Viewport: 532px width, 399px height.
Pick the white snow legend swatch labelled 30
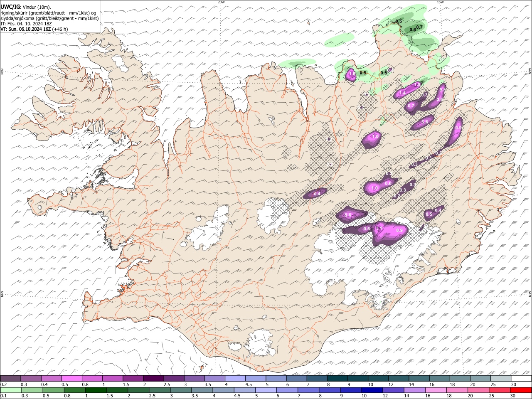point(521,379)
